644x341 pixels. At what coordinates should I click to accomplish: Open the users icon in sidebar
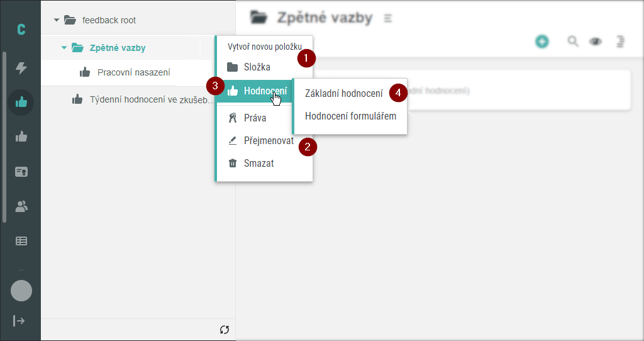coord(21,206)
